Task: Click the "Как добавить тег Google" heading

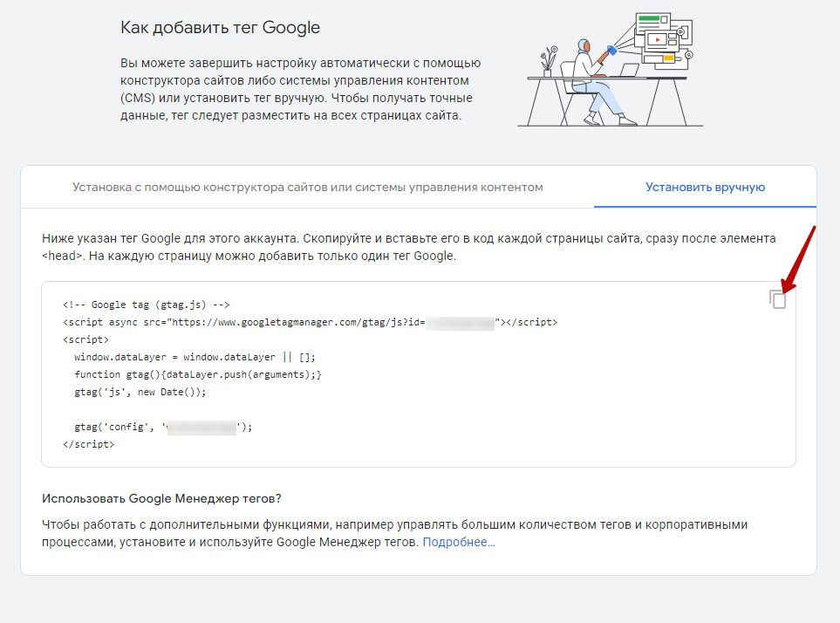Action: click(220, 27)
